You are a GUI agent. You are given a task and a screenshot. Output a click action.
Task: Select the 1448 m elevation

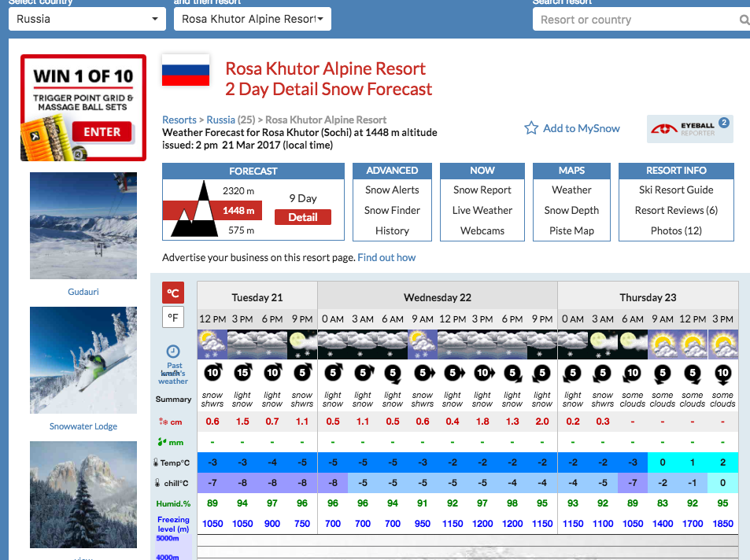point(238,211)
